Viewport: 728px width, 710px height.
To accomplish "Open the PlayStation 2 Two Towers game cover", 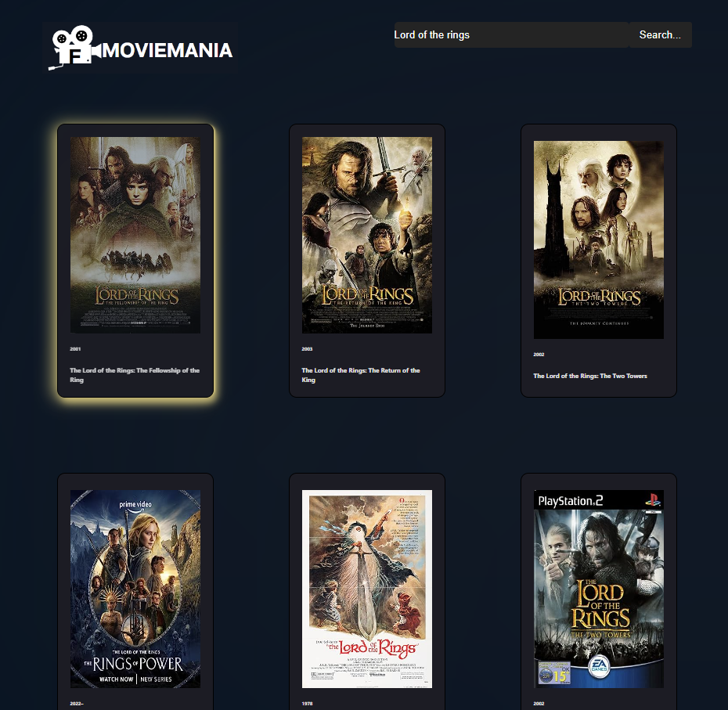I will pos(599,589).
